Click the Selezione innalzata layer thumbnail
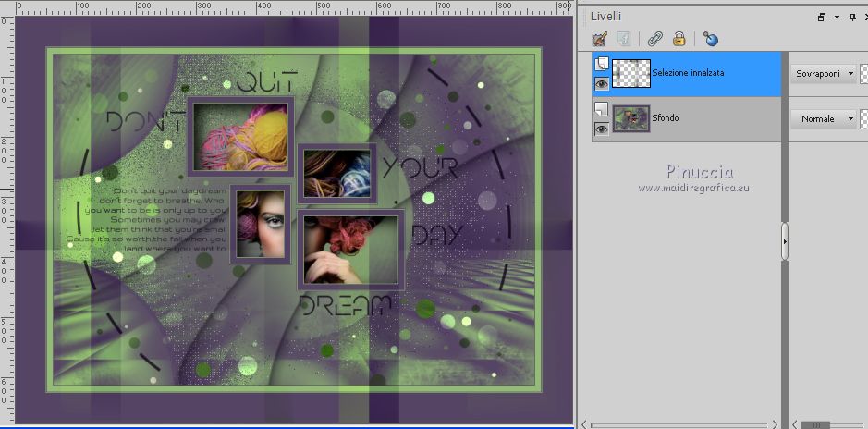The height and width of the screenshot is (429, 868). pyautogui.click(x=631, y=74)
